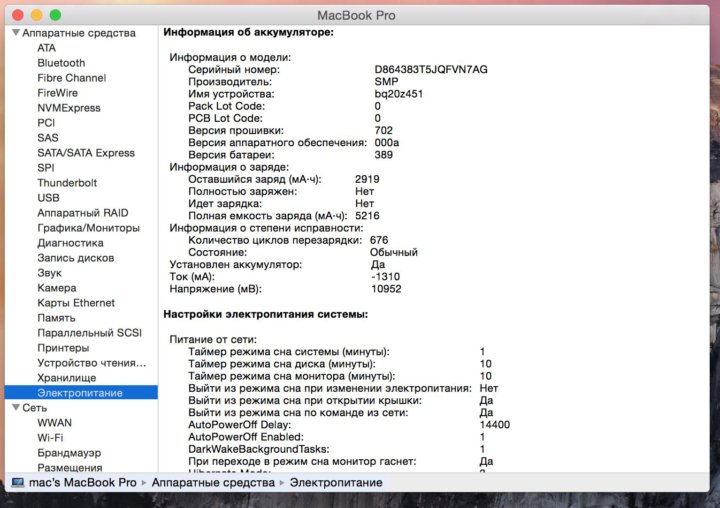Select the highlighted Электропитание item
The height and width of the screenshot is (508, 720).
(80, 393)
